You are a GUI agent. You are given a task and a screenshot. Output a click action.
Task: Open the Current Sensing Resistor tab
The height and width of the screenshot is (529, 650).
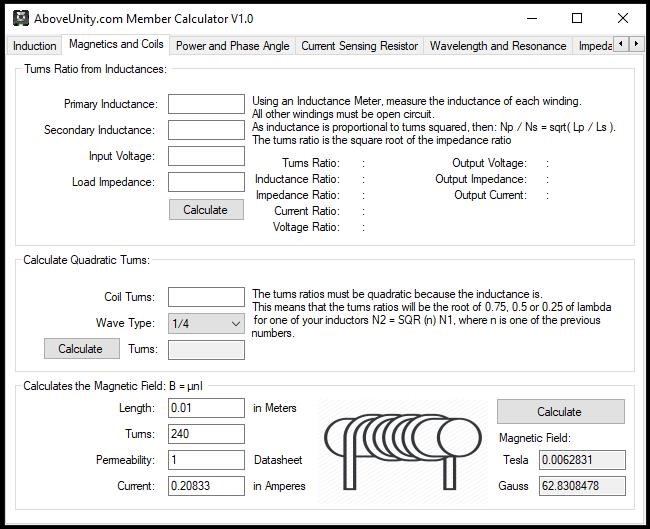pyautogui.click(x=359, y=46)
